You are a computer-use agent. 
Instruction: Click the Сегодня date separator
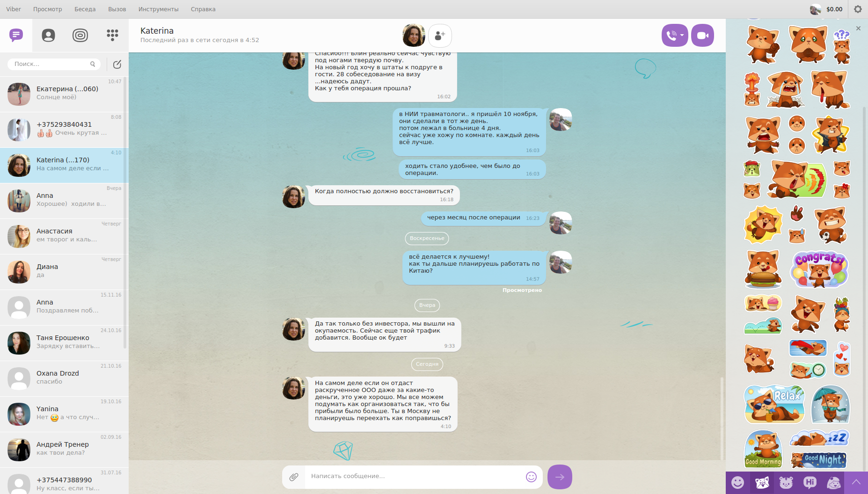tap(427, 364)
